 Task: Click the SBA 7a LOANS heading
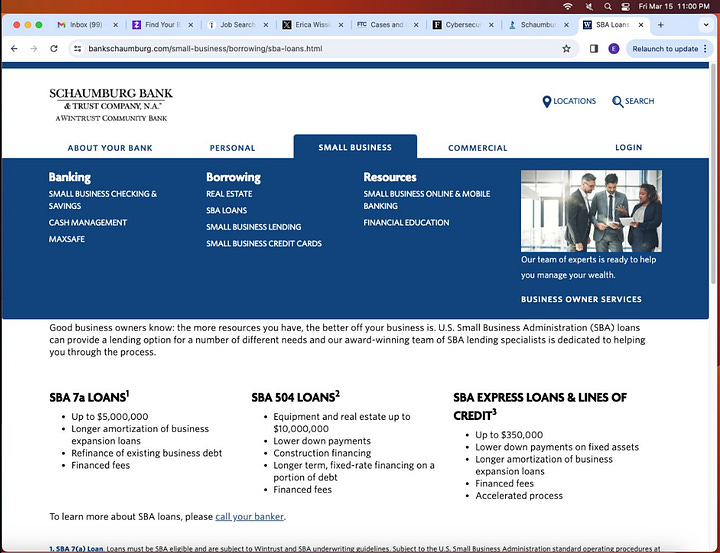[90, 397]
